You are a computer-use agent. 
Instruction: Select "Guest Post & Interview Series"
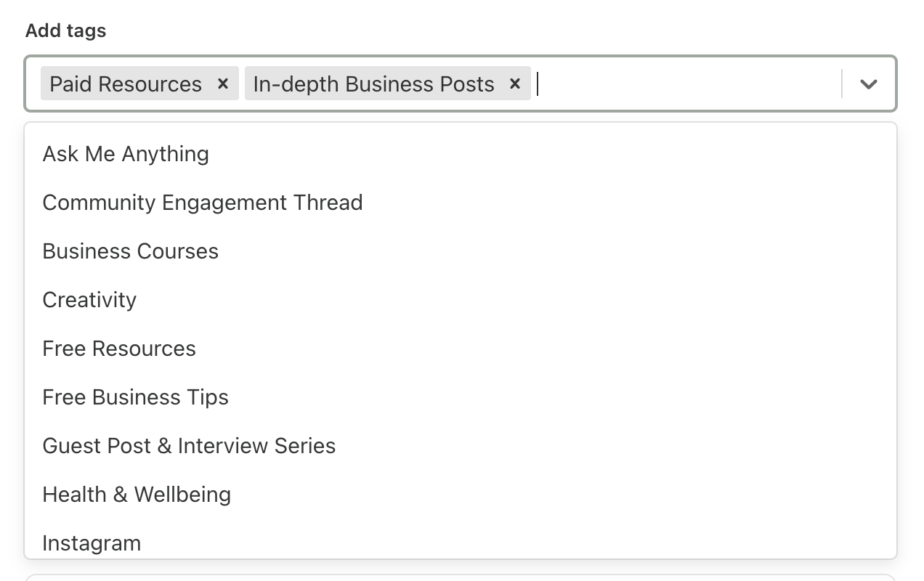point(189,446)
